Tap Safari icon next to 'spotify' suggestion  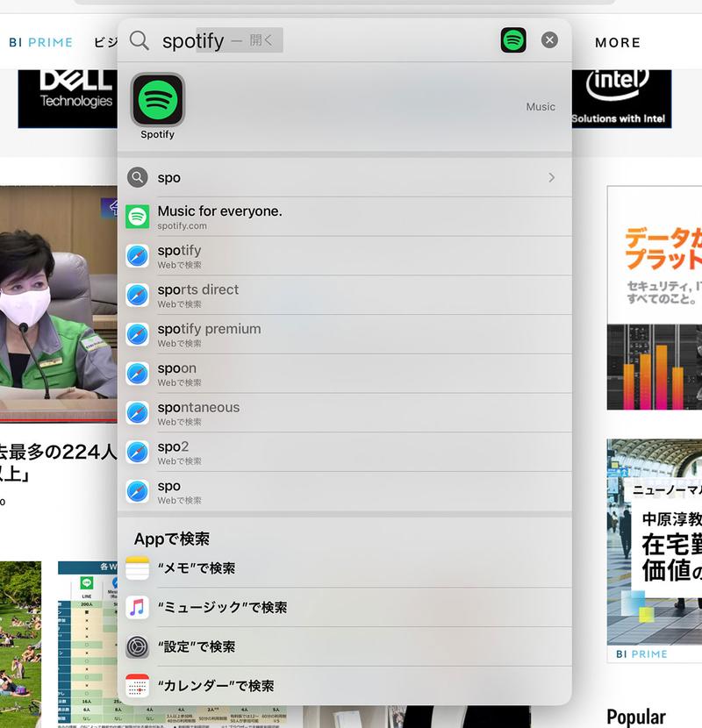coord(138,256)
